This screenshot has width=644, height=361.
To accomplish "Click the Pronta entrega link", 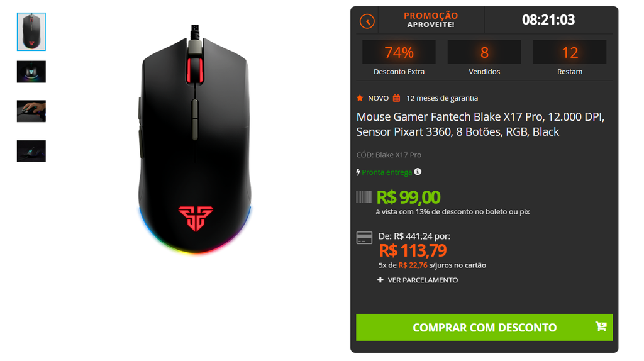I will 387,172.
